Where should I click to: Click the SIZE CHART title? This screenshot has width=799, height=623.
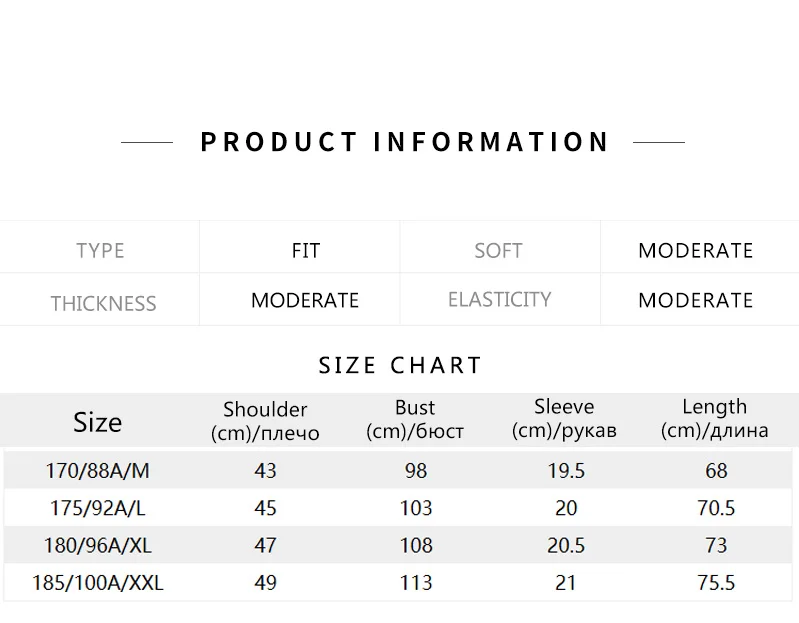point(400,365)
